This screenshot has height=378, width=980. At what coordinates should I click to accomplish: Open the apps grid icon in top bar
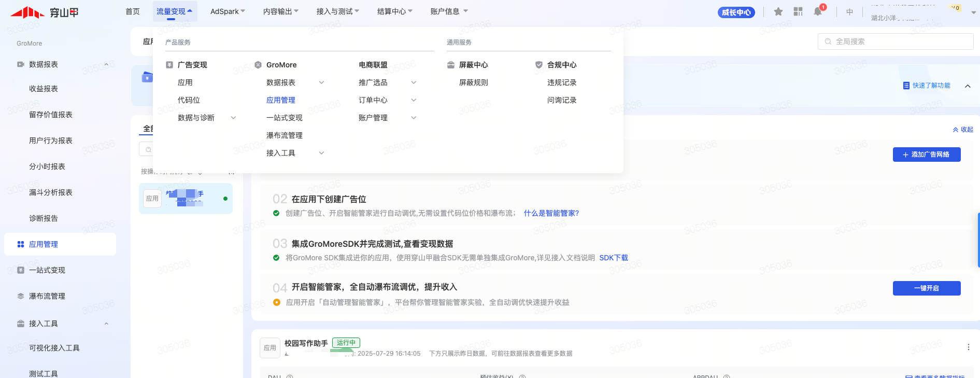pos(798,11)
